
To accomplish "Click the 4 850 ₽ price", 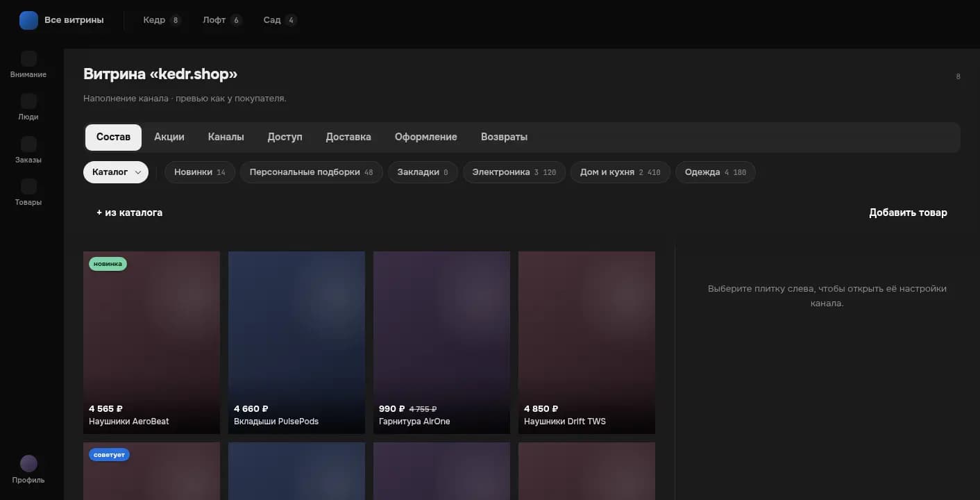I will pyautogui.click(x=541, y=409).
